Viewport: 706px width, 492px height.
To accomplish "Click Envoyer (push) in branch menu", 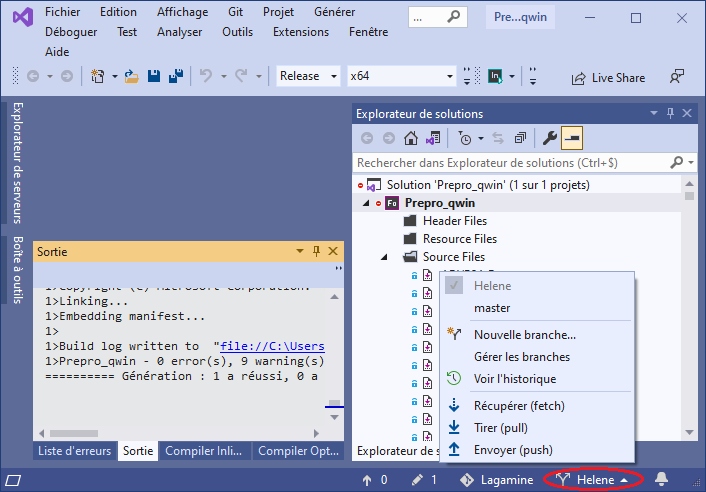I will pos(513,450).
